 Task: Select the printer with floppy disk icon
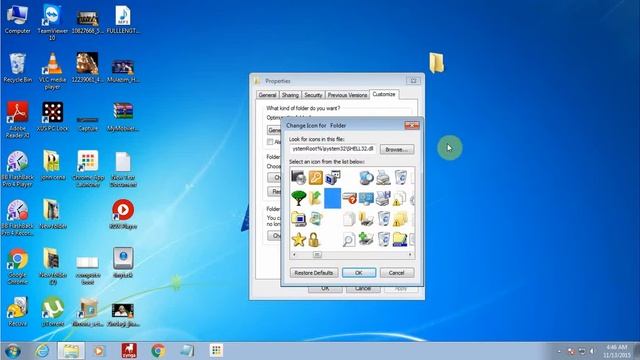click(x=383, y=198)
